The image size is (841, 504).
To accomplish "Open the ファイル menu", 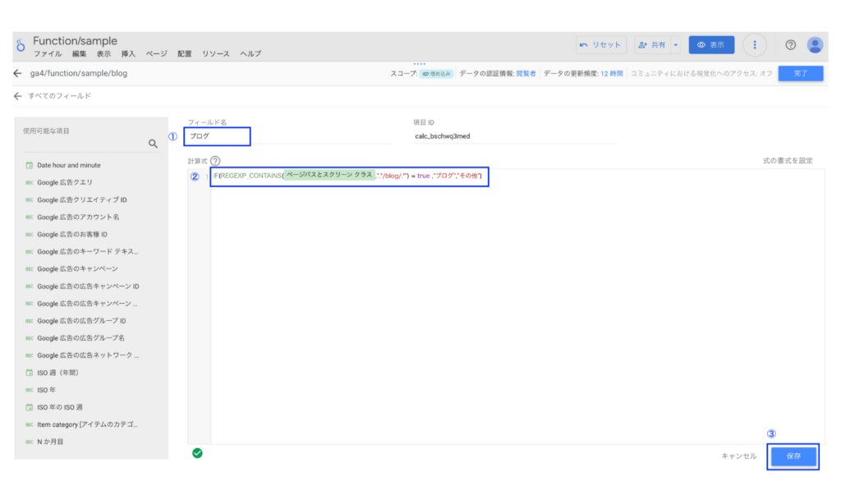I will (47, 54).
